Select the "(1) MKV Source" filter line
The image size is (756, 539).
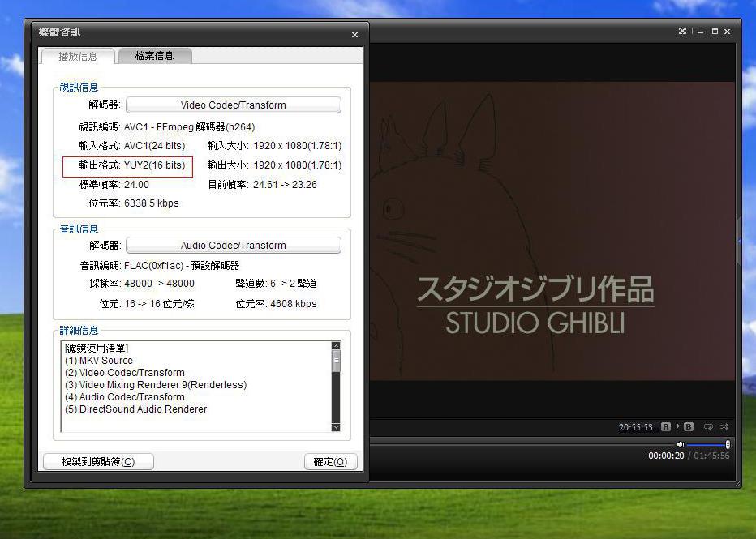tap(99, 361)
